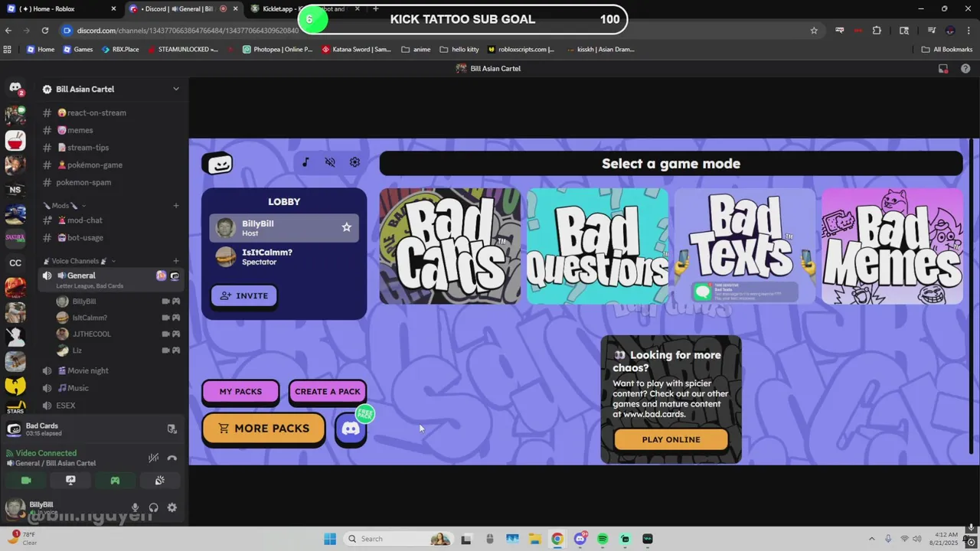Add a channel to Voice Channels
The height and width of the screenshot is (551, 980).
point(176,261)
